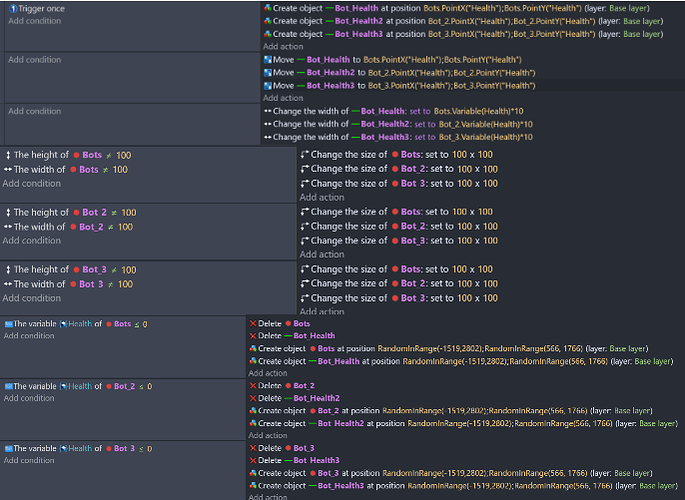685x500 pixels.
Task: Click Create object icon for Bot_2 at RandomInRange
Action: tap(253, 411)
